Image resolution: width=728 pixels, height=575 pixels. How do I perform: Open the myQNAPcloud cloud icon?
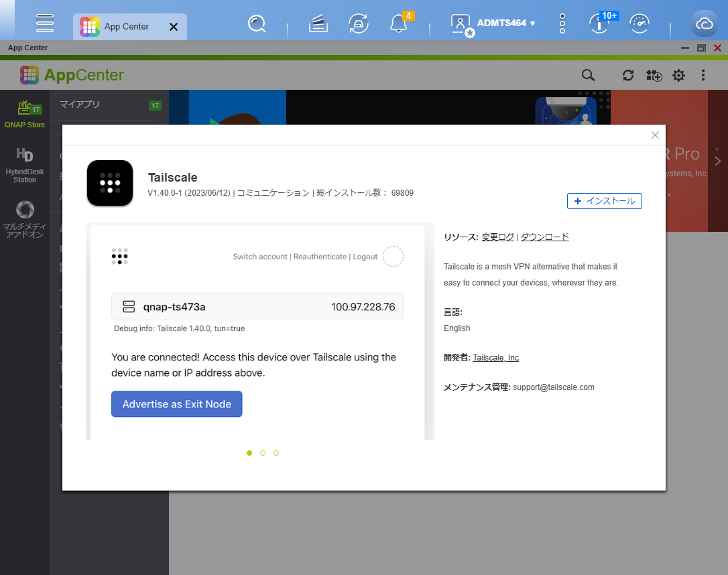click(x=704, y=23)
